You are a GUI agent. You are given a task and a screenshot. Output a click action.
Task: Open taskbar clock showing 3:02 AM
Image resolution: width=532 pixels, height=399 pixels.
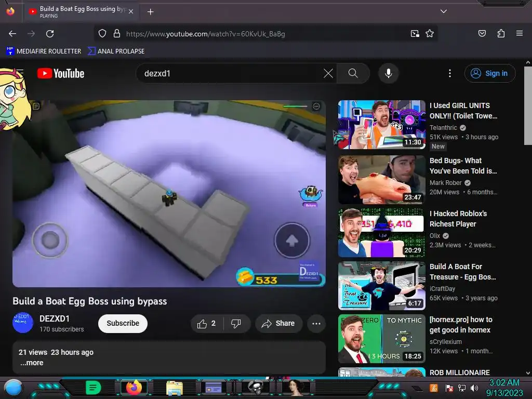click(504, 388)
